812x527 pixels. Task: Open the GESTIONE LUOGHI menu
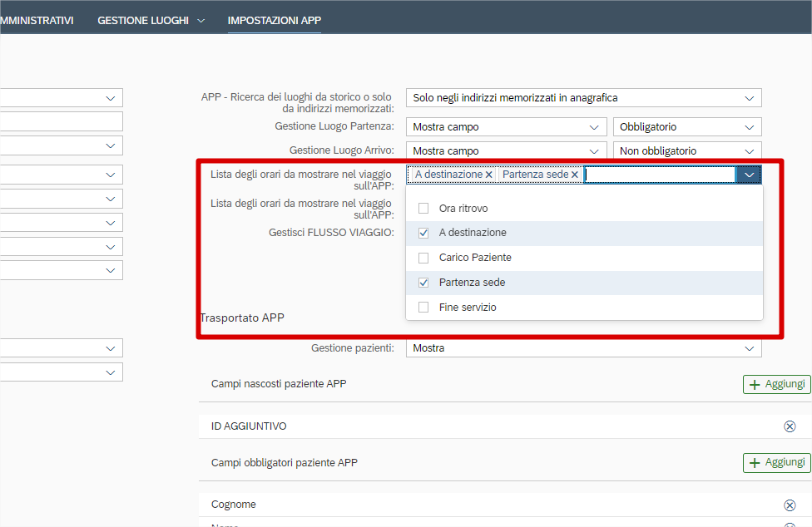(151, 20)
